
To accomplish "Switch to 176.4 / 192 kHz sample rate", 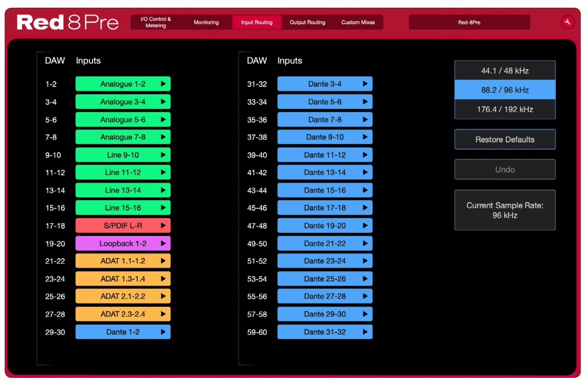I will tap(505, 109).
